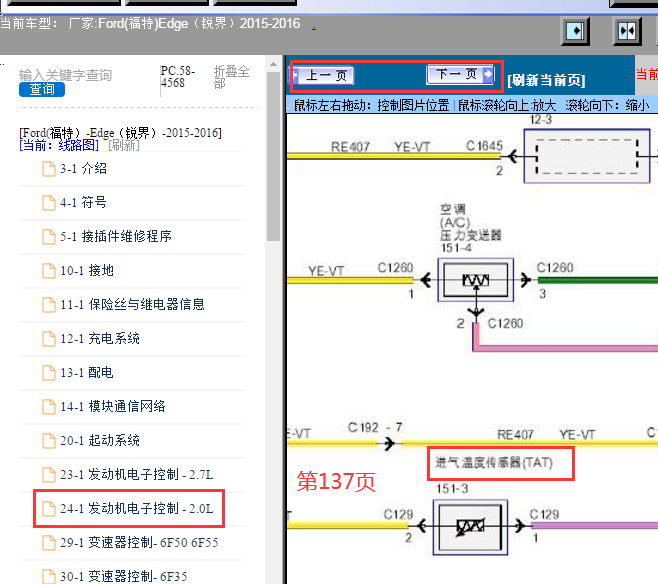Viewport: 658px width, 584px height.
Task: Open 4-1 符号 section
Action: tap(83, 203)
